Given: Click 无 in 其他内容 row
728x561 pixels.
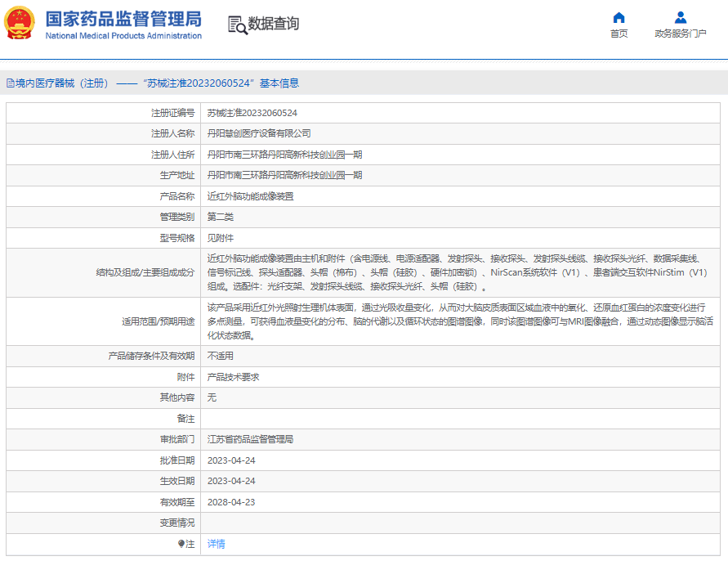Looking at the screenshot, I should click(212, 397).
